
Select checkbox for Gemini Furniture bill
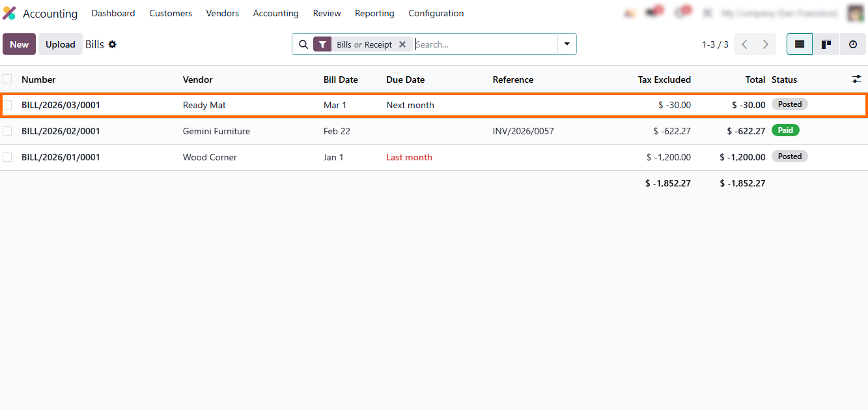pyautogui.click(x=7, y=131)
